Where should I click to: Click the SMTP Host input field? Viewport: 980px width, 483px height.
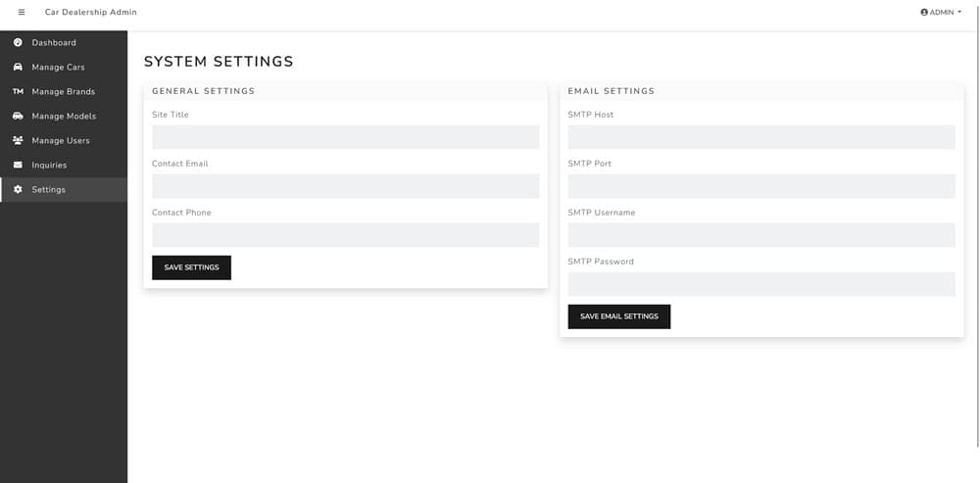[760, 137]
